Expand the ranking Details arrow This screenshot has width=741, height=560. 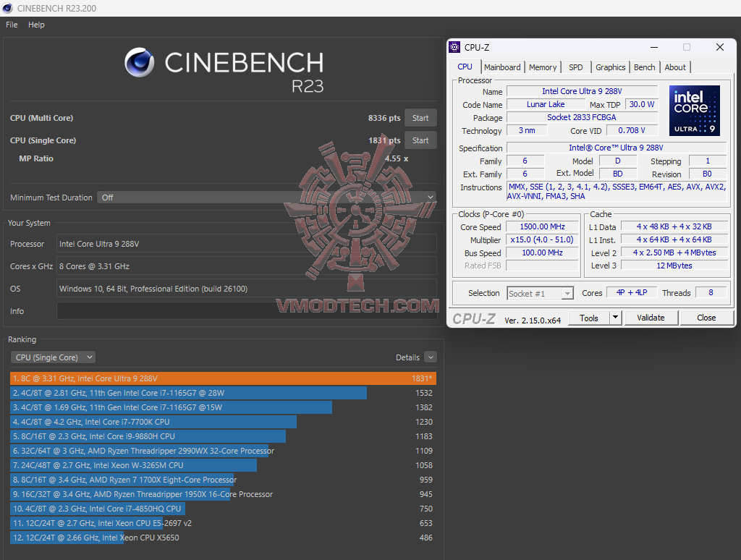tap(430, 357)
